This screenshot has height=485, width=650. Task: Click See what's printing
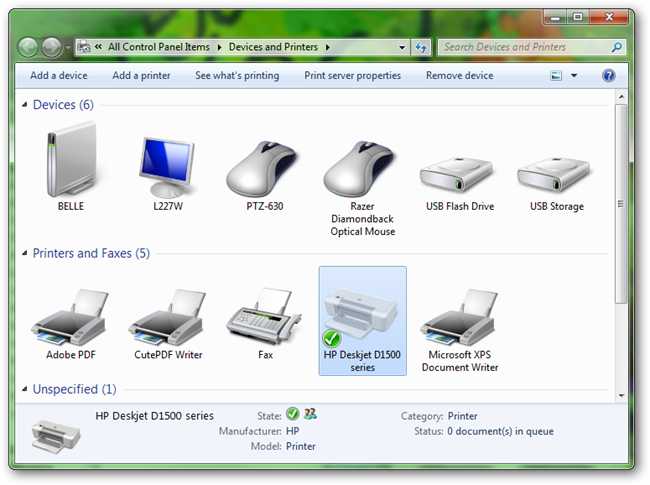click(237, 76)
